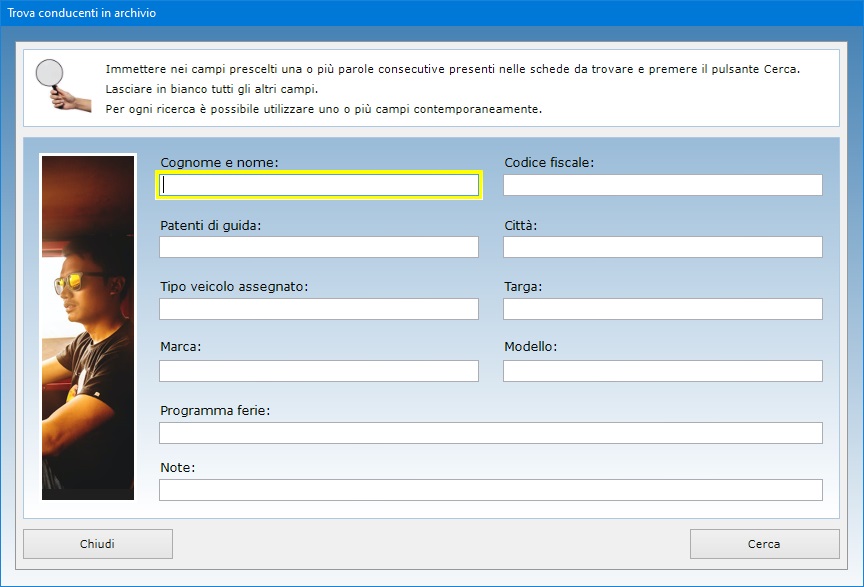The width and height of the screenshot is (864, 587).
Task: Click the Programma ferie wide text field
Action: point(490,433)
